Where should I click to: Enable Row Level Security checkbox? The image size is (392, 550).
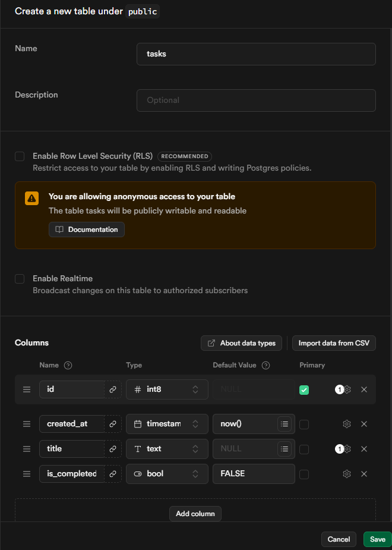coord(20,156)
